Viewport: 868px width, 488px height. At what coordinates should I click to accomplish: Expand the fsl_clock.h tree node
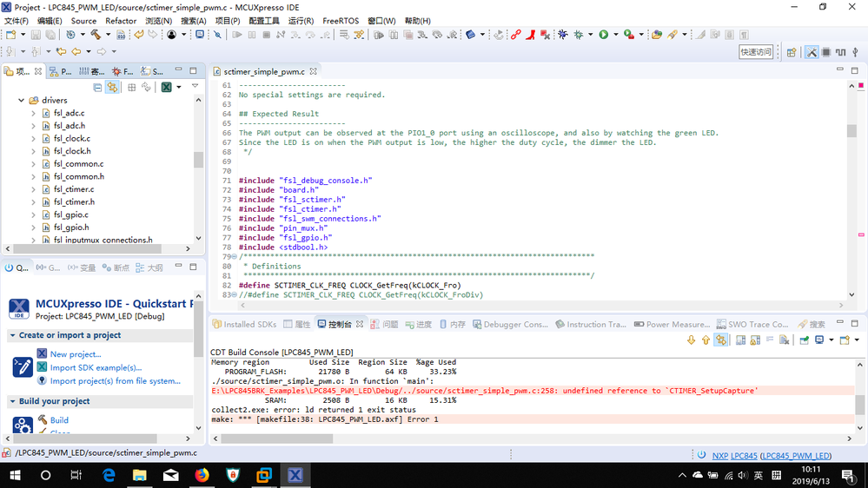[x=33, y=151]
